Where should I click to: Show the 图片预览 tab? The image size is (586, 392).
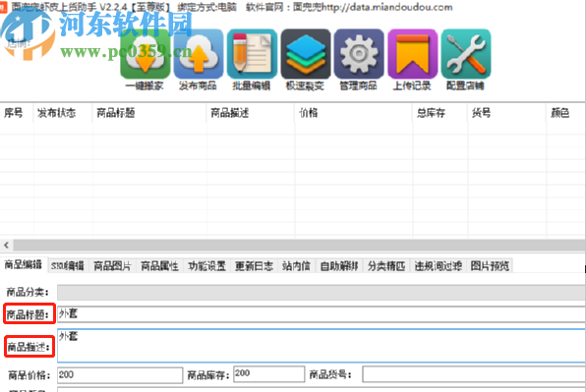point(490,266)
